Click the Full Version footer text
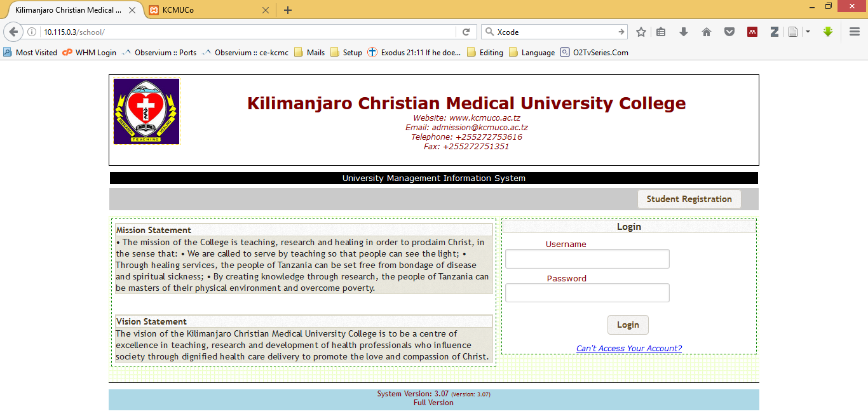This screenshot has height=416, width=868. (x=433, y=403)
